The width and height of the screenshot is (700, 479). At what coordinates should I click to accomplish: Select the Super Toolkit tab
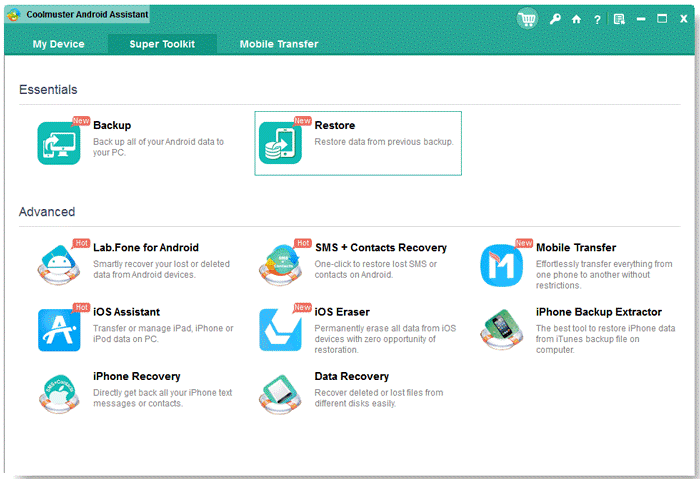(x=160, y=44)
